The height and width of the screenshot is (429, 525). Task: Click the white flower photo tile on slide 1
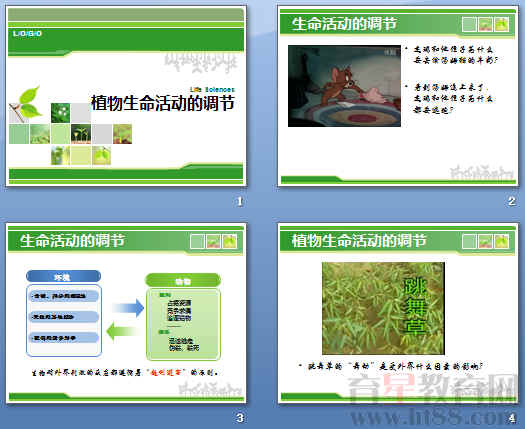[x=60, y=113]
